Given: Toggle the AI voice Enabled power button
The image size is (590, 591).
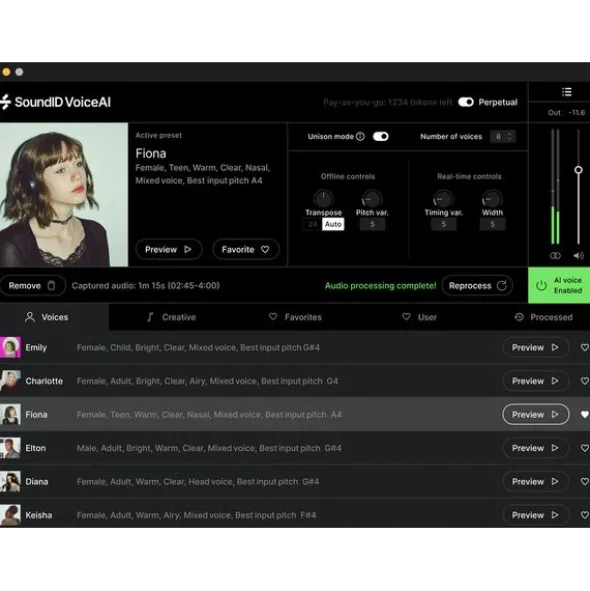Looking at the screenshot, I should [559, 285].
